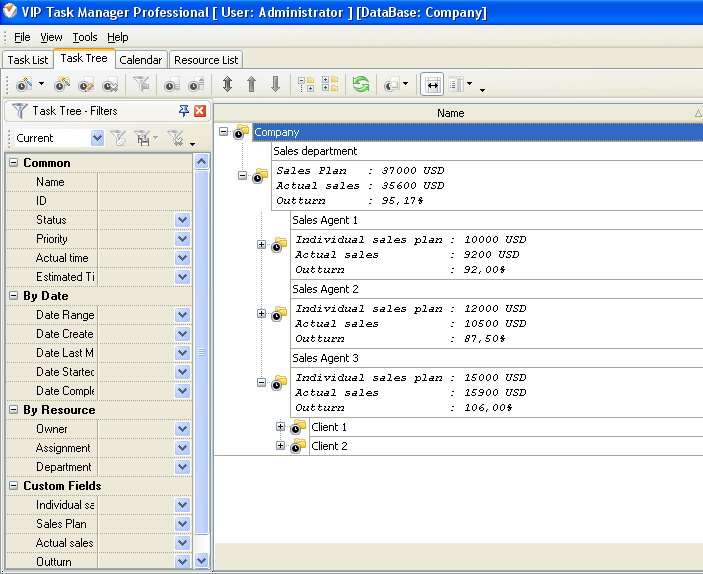Toggle auto-fit column width button
The image size is (703, 574).
point(432,84)
